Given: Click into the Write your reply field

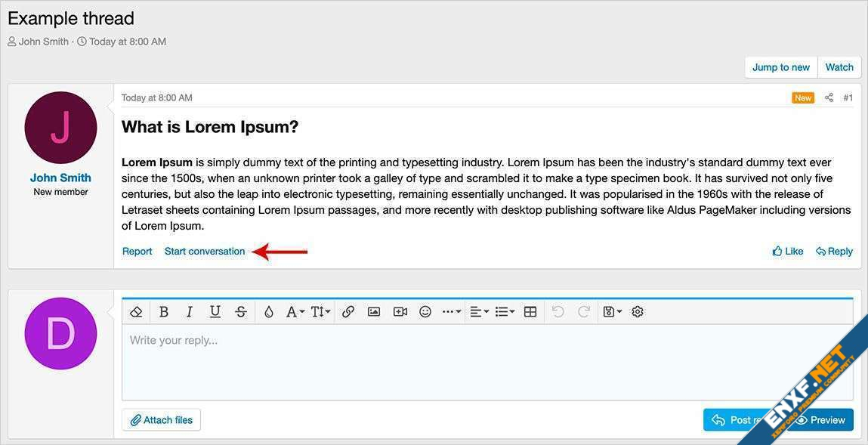Looking at the screenshot, I should pyautogui.click(x=487, y=363).
